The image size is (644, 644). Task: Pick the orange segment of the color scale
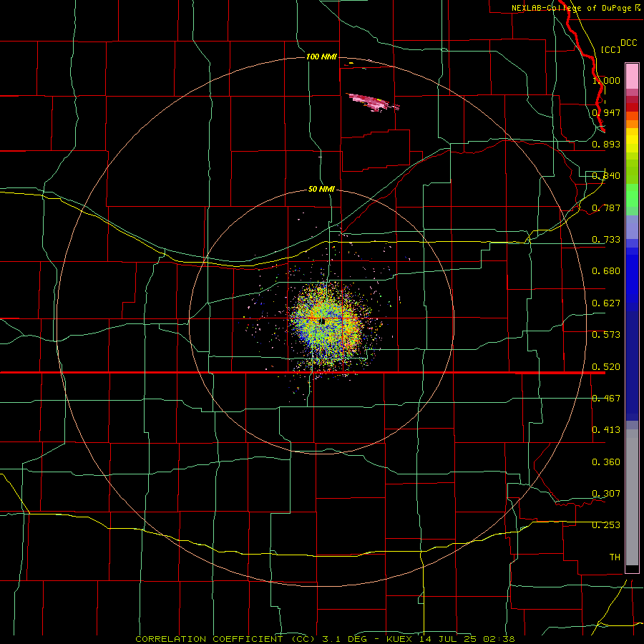click(632, 124)
